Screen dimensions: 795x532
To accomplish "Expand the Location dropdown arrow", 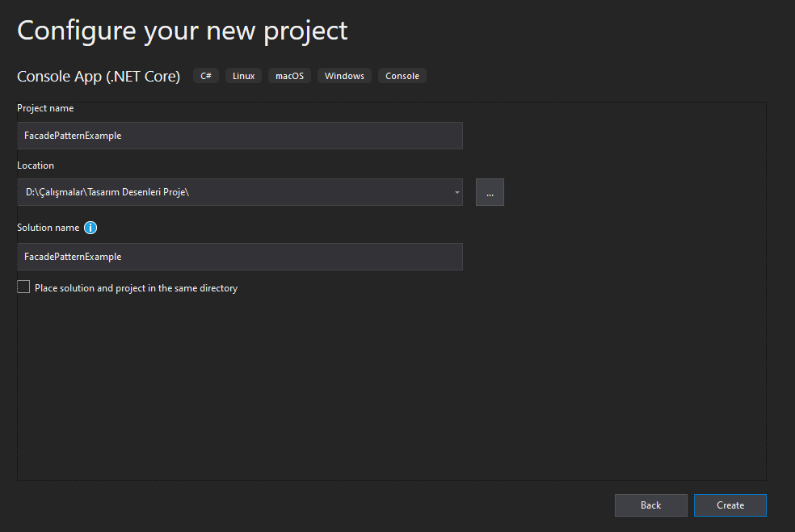I will [x=456, y=192].
